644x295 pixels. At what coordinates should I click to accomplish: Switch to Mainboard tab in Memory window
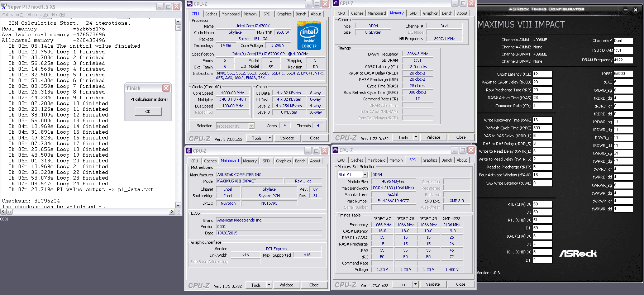(x=377, y=13)
